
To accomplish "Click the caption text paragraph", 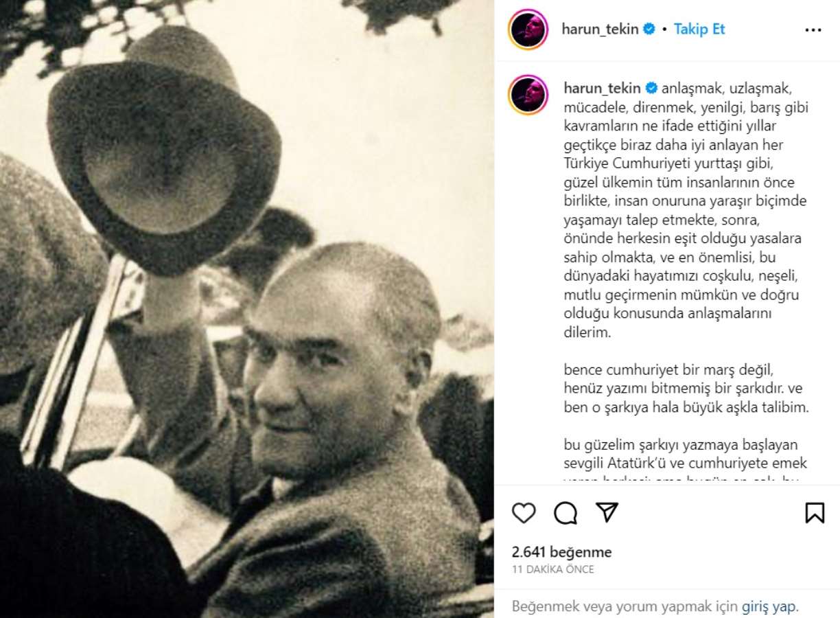I will click(686, 210).
